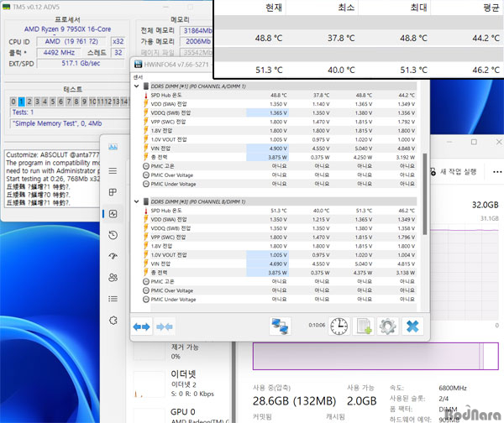Click the x32 CPU count field in TM5
This screenshot has height=423, width=504.
pos(118,41)
